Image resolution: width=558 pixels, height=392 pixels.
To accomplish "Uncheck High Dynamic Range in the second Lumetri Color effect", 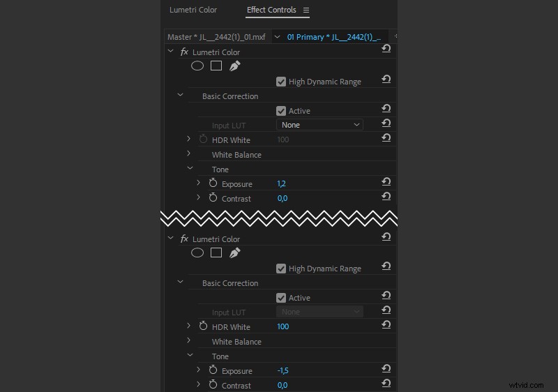I will 281,269.
